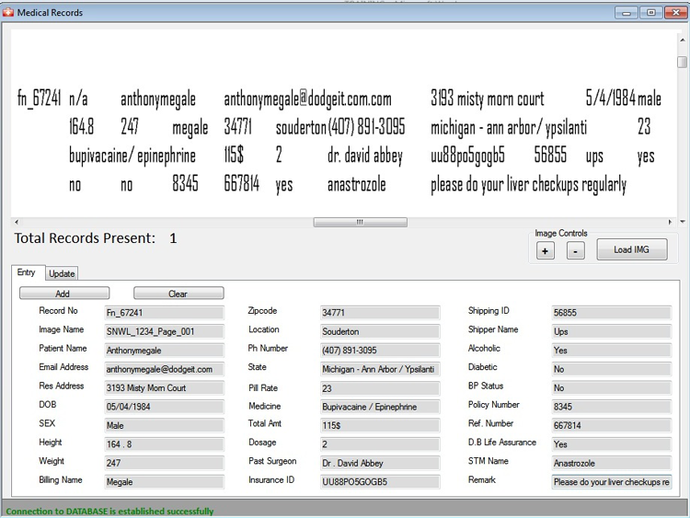The width and height of the screenshot is (690, 518).
Task: Click the SEX field
Action: point(164,426)
